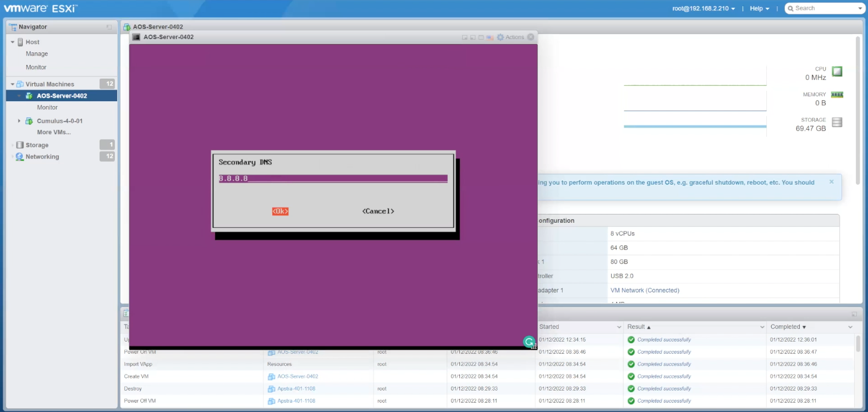
Task: Close the AOS-Server-0402 console window
Action: (x=531, y=37)
